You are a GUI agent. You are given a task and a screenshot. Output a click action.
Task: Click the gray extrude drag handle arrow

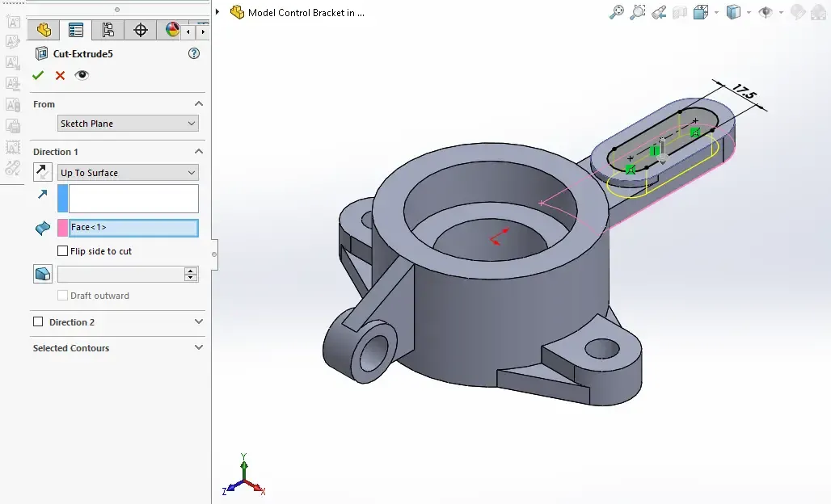662,151
